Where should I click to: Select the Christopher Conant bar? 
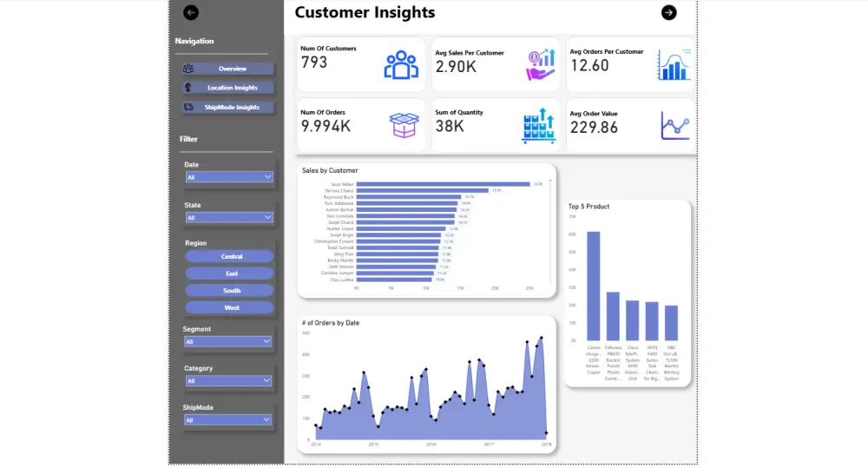click(x=398, y=241)
